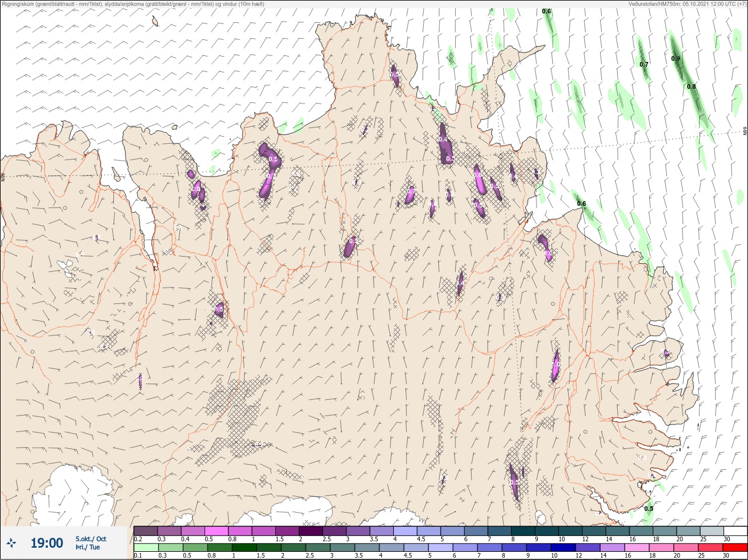Screen dimensions: 748x560
Task: Click the '5.okt./ Oct' date label
Action: (91, 539)
